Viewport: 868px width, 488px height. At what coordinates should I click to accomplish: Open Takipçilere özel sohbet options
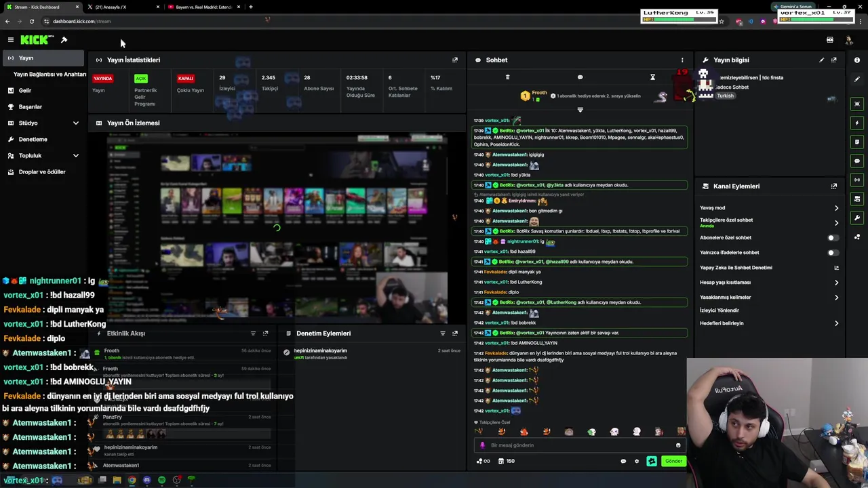coord(769,222)
